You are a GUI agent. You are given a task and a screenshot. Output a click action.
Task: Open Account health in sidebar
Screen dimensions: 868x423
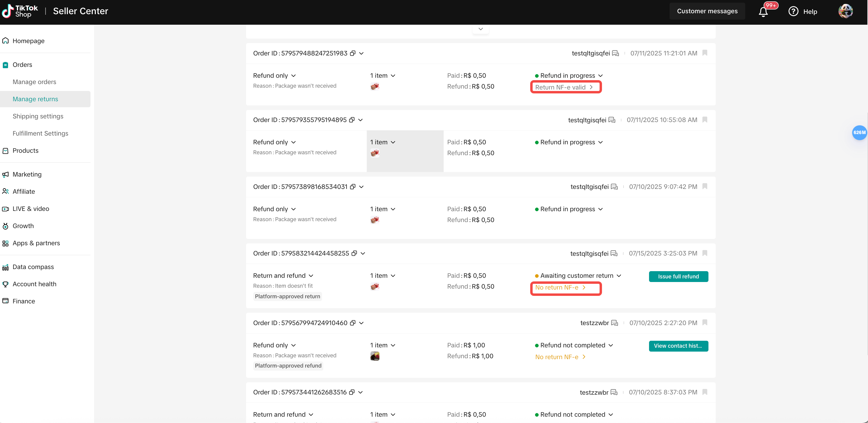[x=34, y=284]
